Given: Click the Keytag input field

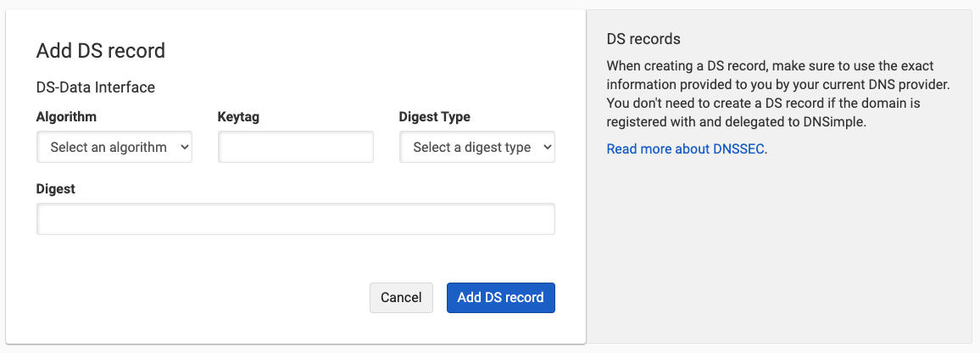Looking at the screenshot, I should 296,147.
